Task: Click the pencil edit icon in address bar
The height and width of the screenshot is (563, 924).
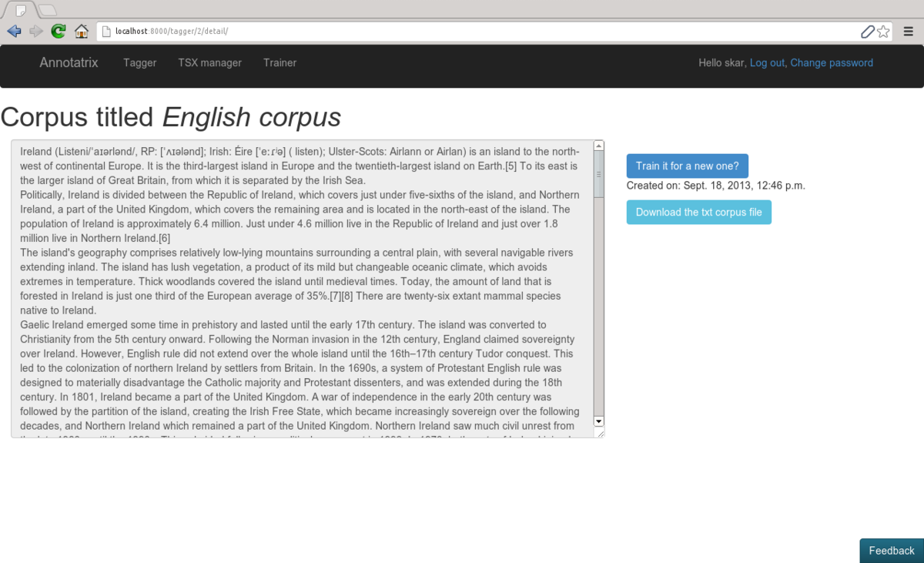Action: coord(869,31)
